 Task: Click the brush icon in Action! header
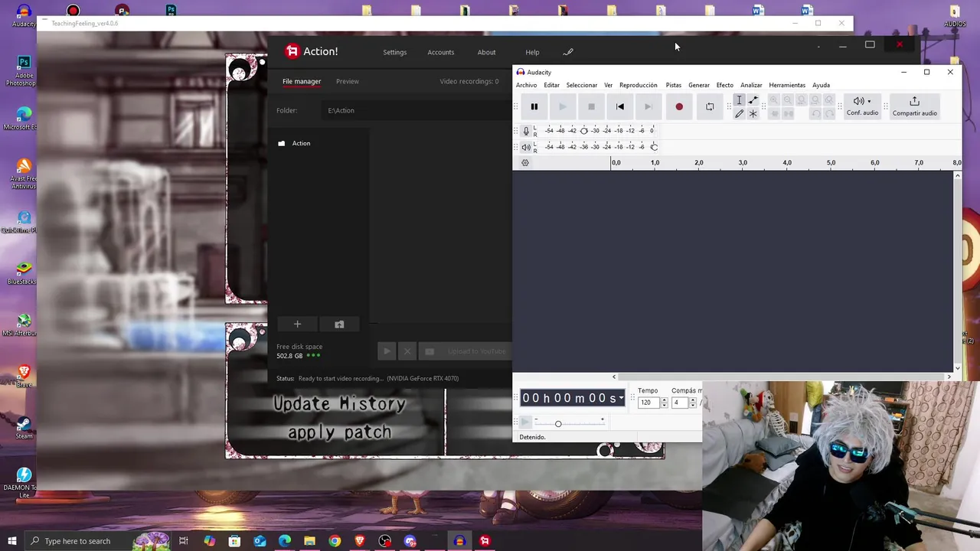[x=568, y=52]
